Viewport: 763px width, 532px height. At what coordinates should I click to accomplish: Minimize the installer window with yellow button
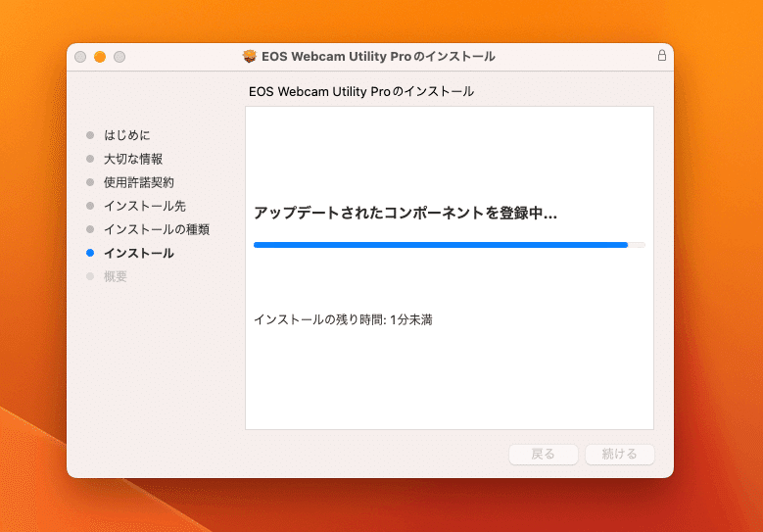[100, 57]
